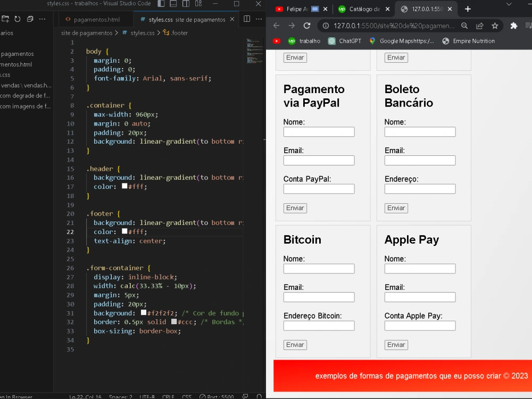Split the editor to the right
The width and height of the screenshot is (532, 399).
[x=247, y=19]
